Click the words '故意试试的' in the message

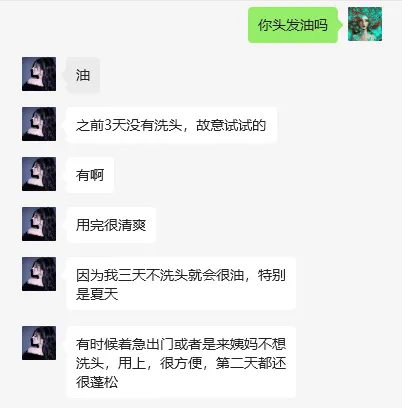click(231, 125)
